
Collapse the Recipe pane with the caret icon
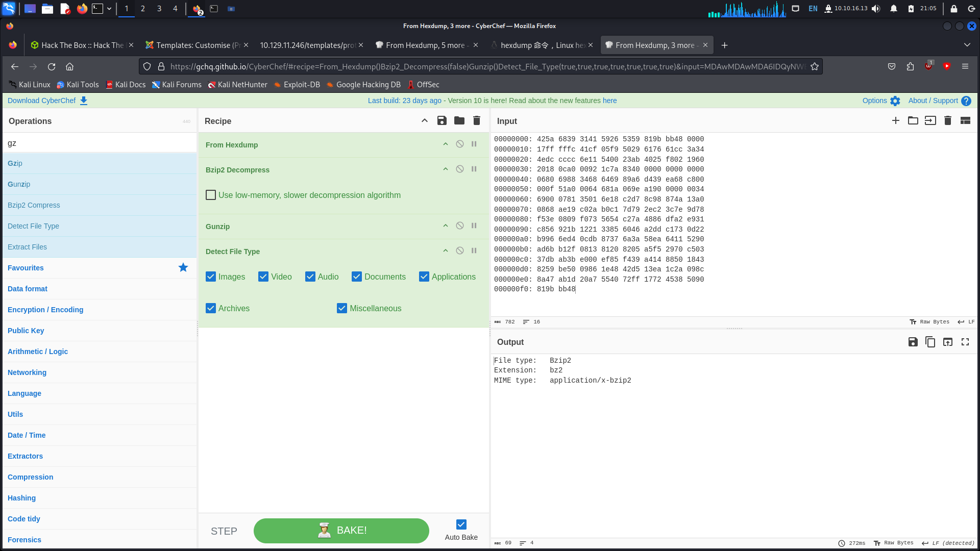point(425,121)
